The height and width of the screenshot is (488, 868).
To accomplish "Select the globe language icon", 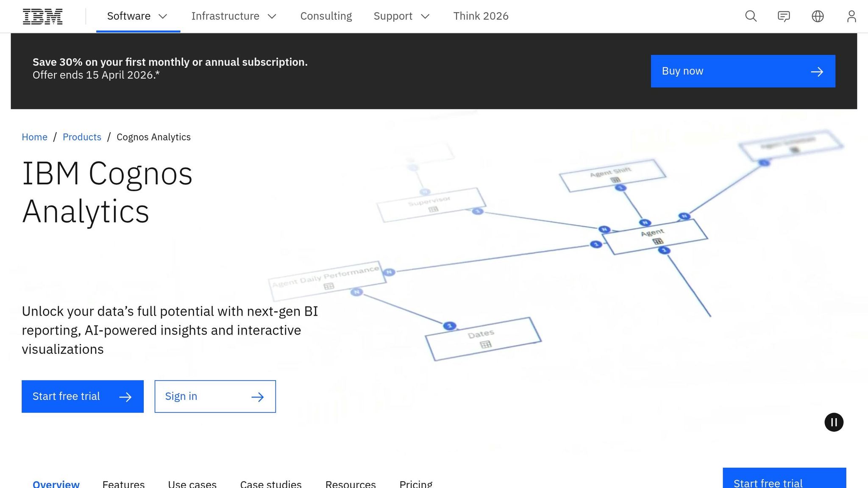I will [x=817, y=16].
